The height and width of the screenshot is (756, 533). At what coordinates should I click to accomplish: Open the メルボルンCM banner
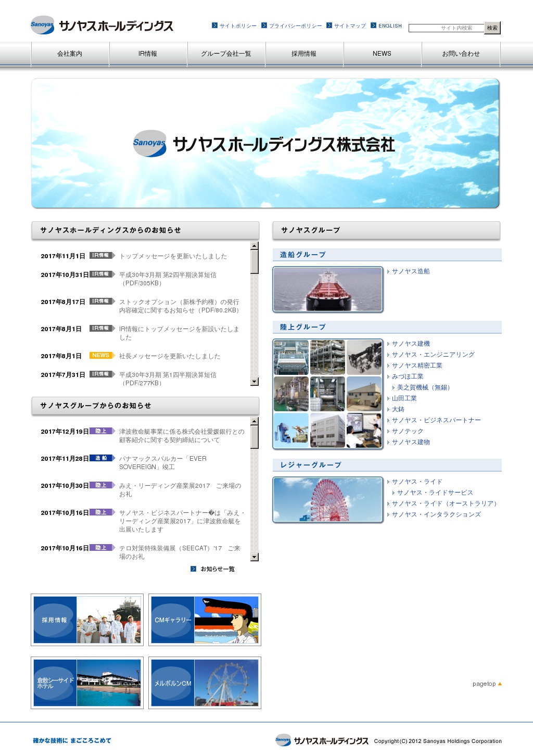[205, 683]
